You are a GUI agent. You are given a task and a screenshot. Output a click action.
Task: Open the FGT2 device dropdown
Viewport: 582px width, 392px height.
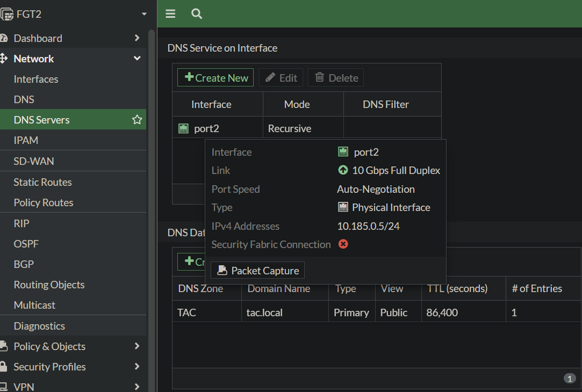tap(144, 14)
